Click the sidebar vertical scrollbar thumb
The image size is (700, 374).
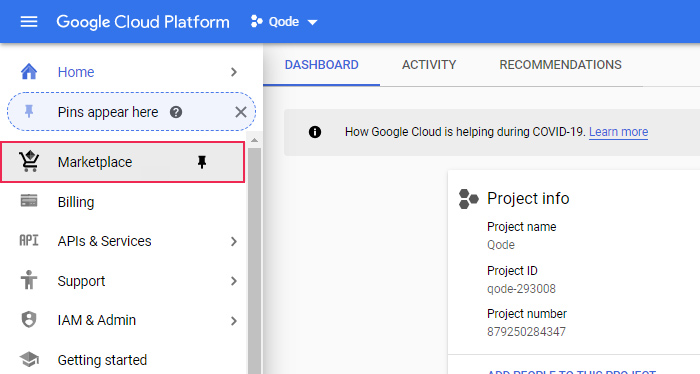click(x=254, y=261)
